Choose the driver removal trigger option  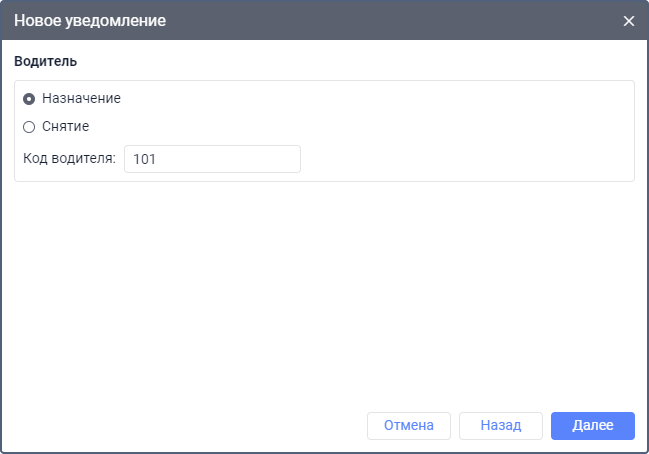[x=29, y=127]
